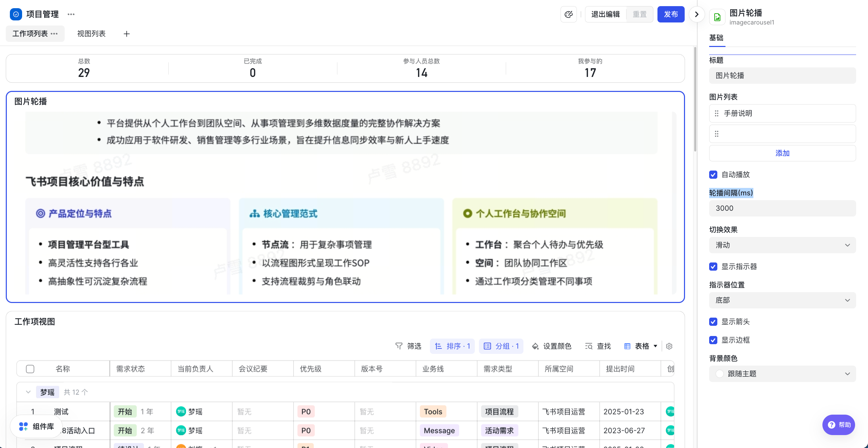Click the Message business line tag
The image size is (868, 448).
[439, 431]
